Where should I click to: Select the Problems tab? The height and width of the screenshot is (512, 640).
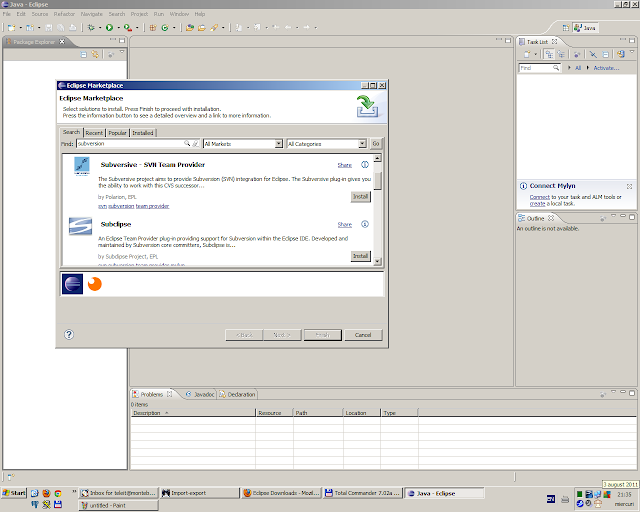152,394
